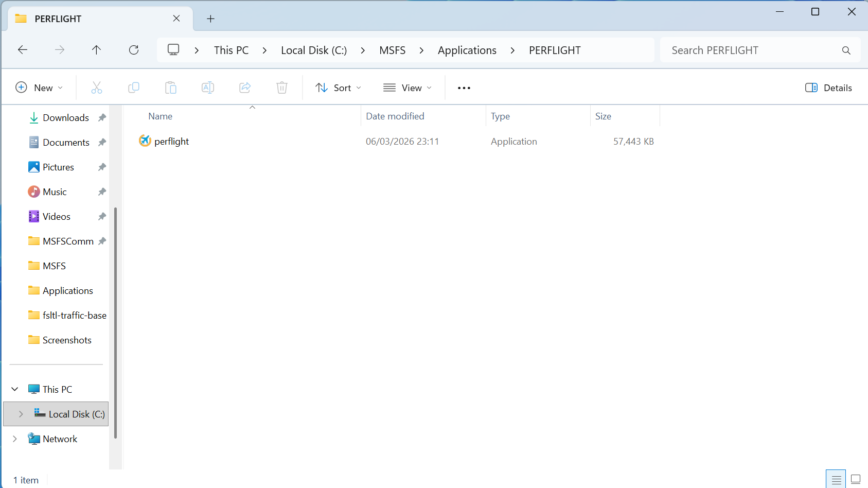Go up one folder level
Viewport: 868px width, 488px height.
pyautogui.click(x=96, y=50)
